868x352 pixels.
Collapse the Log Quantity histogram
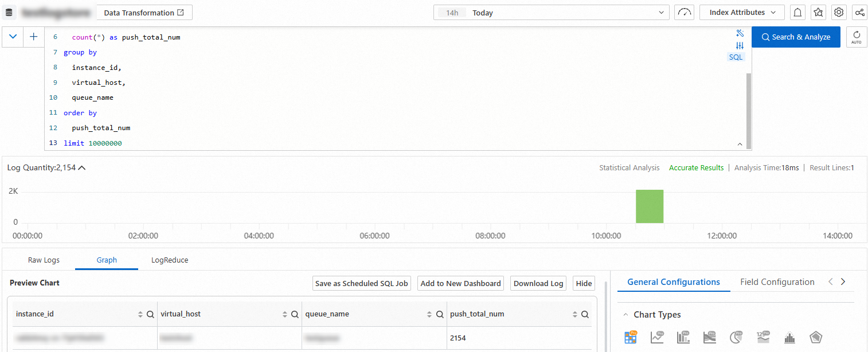coord(82,168)
